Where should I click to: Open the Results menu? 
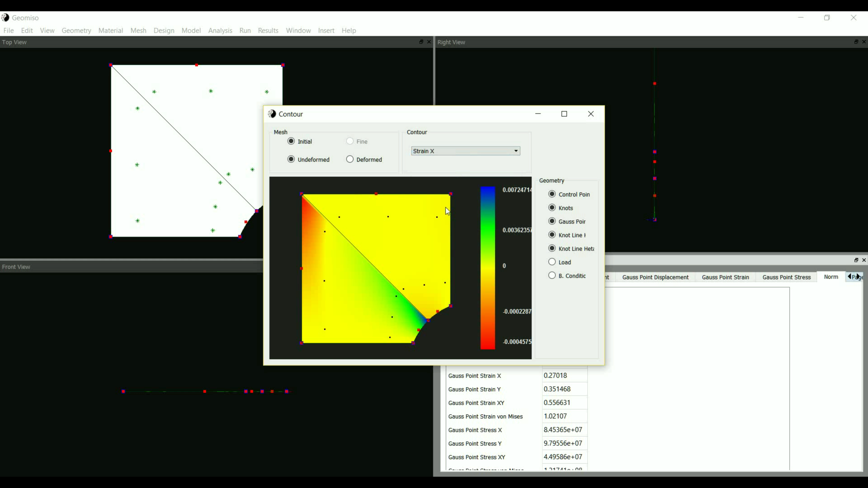point(268,31)
